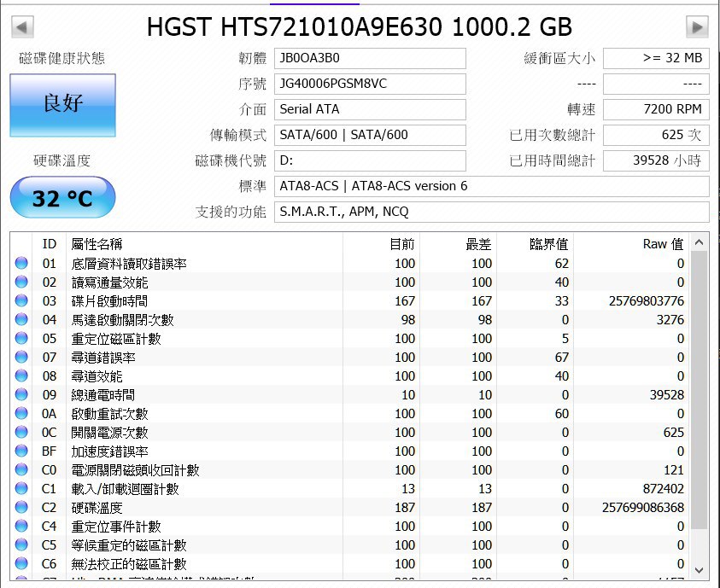Screen dimensions: 720x588
Task: Select the 總通電時間 attribute name
Action: [102, 395]
